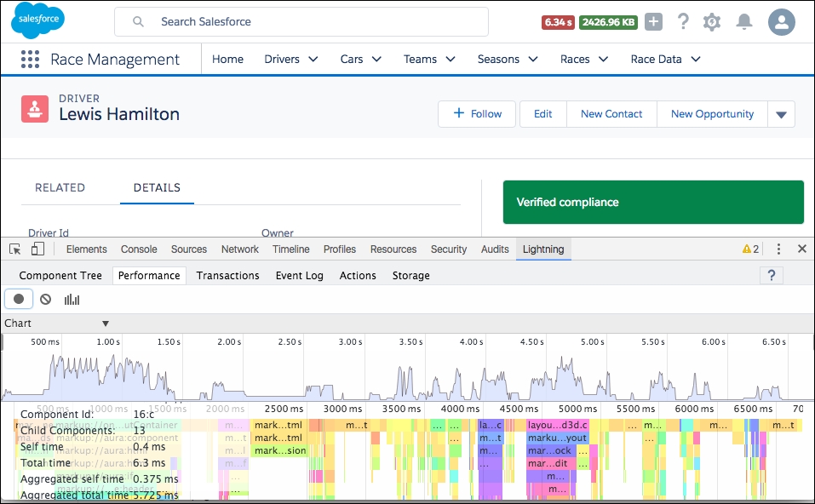Open the global actions plus icon

[653, 22]
